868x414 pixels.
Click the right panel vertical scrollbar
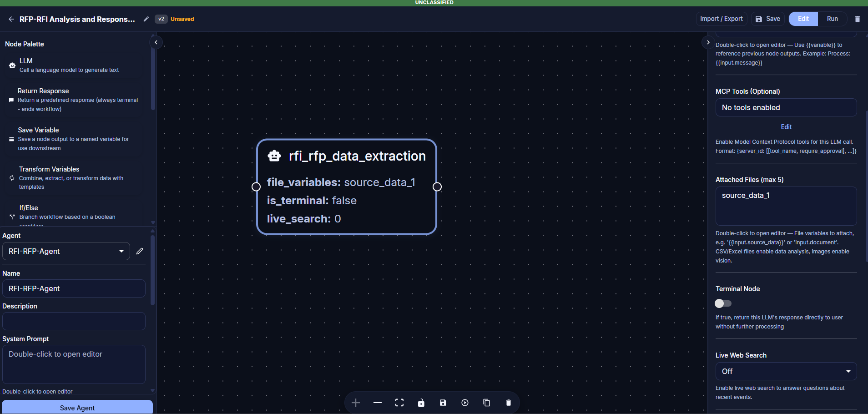(866, 187)
